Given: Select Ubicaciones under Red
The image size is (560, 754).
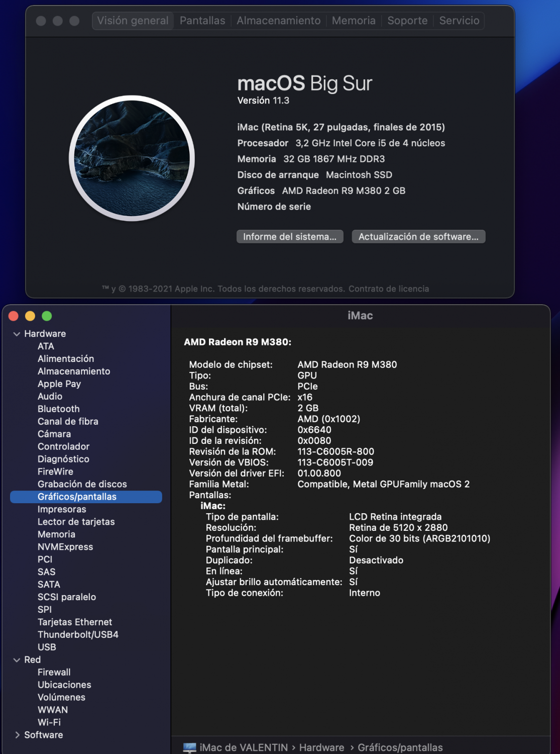Looking at the screenshot, I should [x=64, y=685].
